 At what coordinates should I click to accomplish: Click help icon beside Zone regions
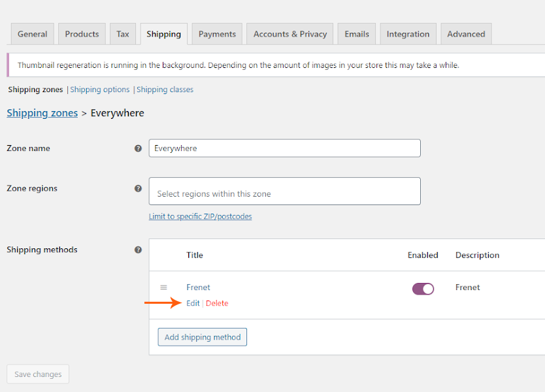tap(138, 188)
